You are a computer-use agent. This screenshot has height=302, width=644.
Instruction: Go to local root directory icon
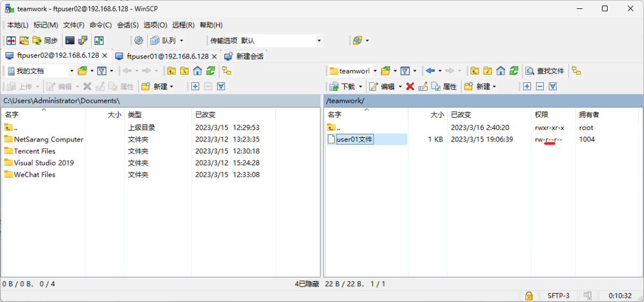point(184,71)
